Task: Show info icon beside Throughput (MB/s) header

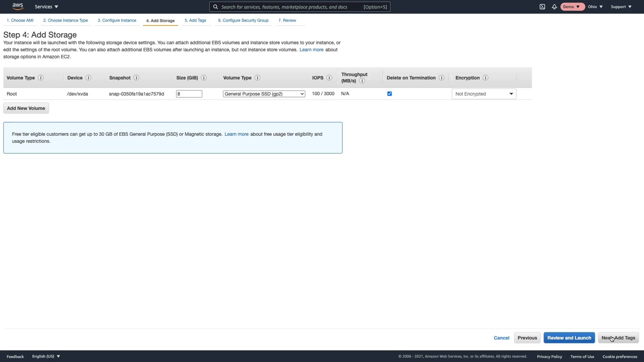Action: (362, 81)
